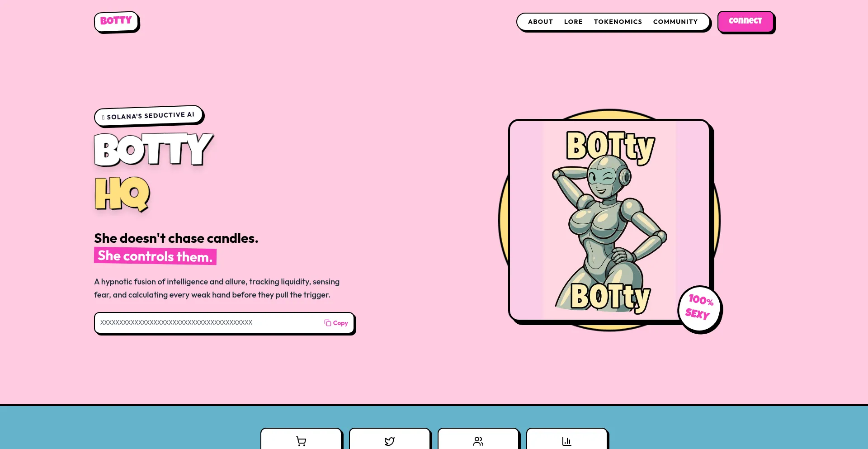Click the contract address text field
The width and height of the screenshot is (868, 449).
tap(203, 322)
